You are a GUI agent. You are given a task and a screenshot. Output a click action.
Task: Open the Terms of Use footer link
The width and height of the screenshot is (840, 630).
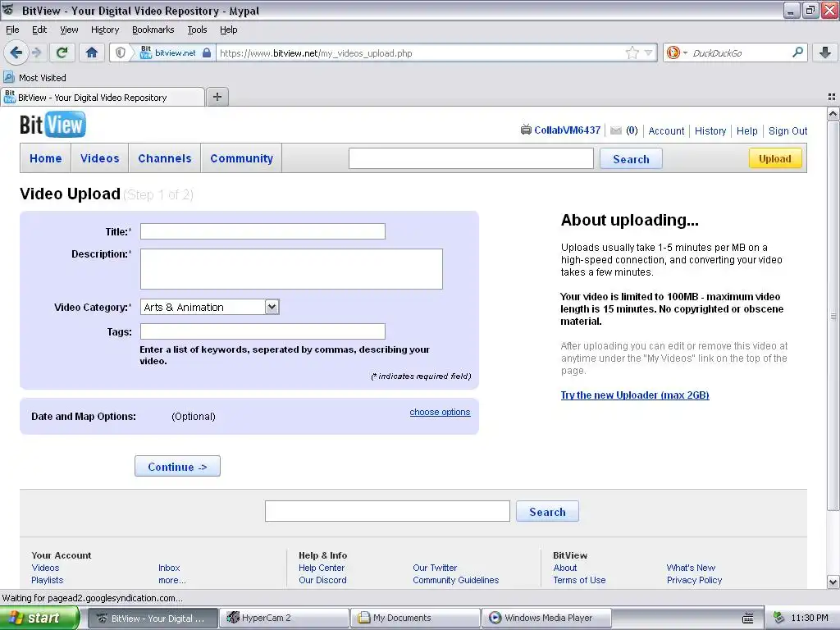click(579, 580)
